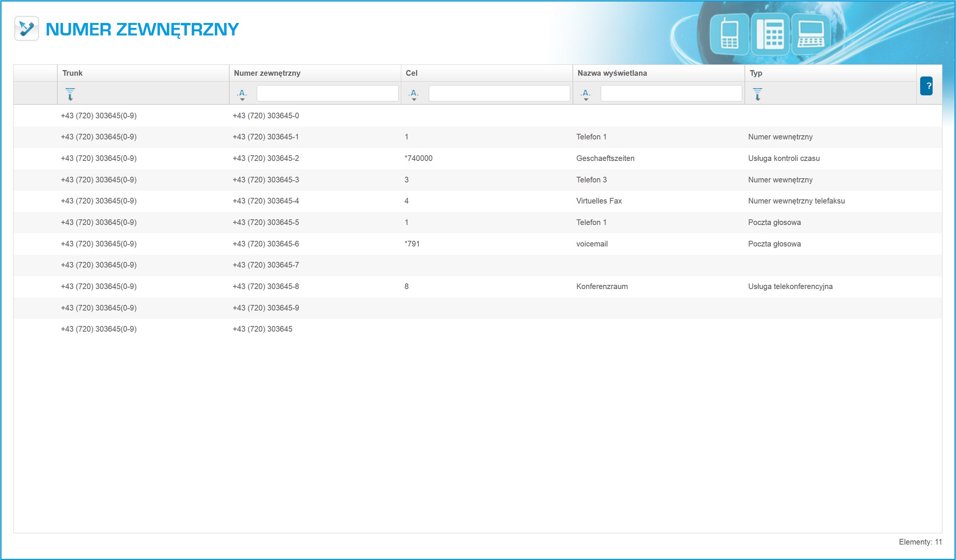This screenshot has width=956, height=560.
Task: Click the external number phone icon
Action: point(26,28)
